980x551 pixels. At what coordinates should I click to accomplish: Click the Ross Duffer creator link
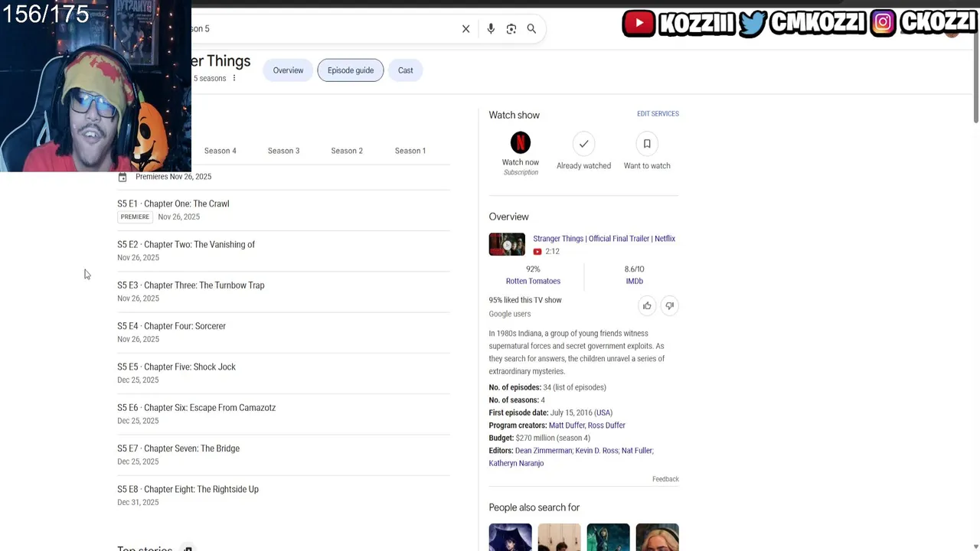coord(606,425)
